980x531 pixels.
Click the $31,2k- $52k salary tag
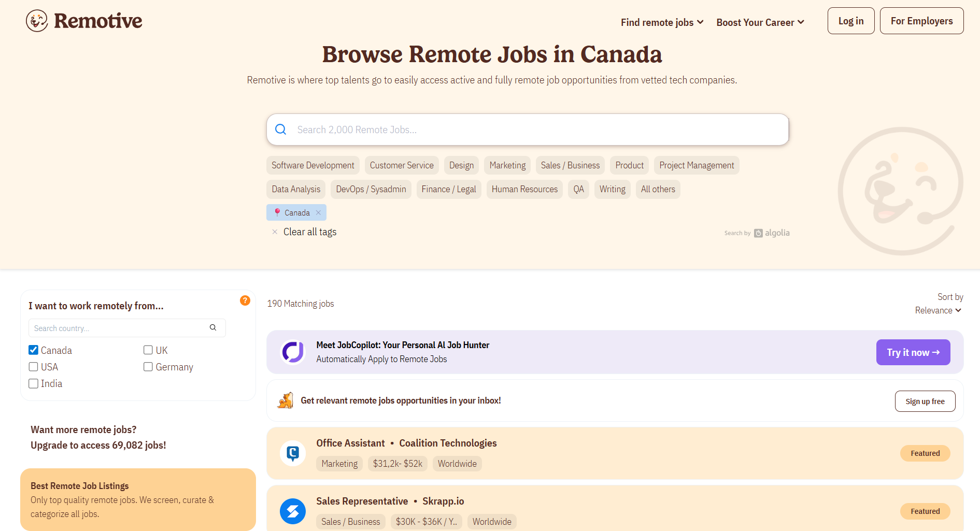[397, 464]
